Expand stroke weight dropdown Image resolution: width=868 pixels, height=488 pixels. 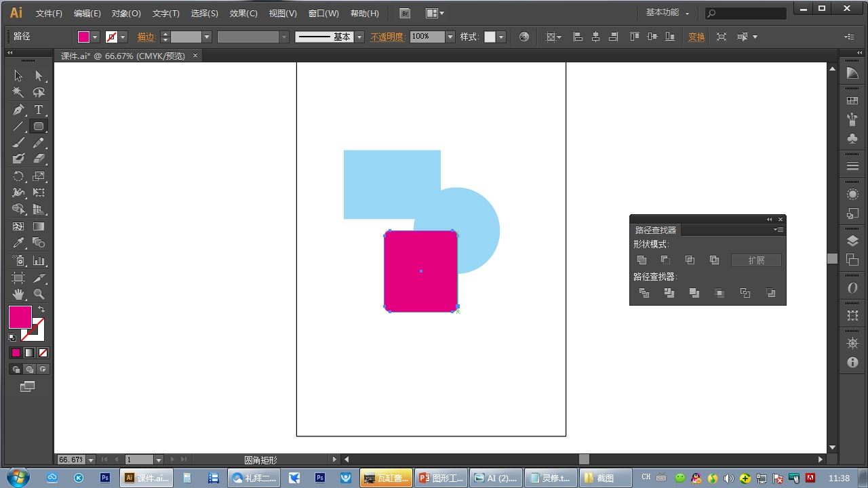click(207, 37)
